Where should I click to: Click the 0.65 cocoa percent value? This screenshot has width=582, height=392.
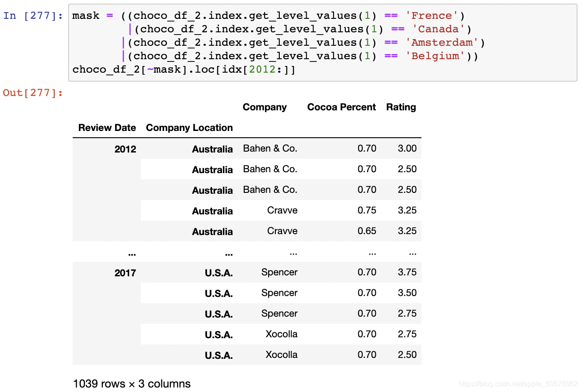pyautogui.click(x=367, y=231)
